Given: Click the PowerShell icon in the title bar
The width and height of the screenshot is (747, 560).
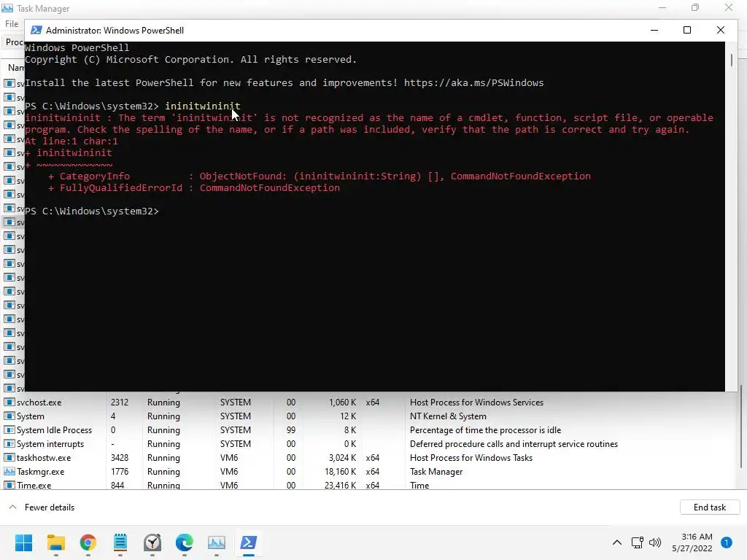Looking at the screenshot, I should pyautogui.click(x=36, y=30).
